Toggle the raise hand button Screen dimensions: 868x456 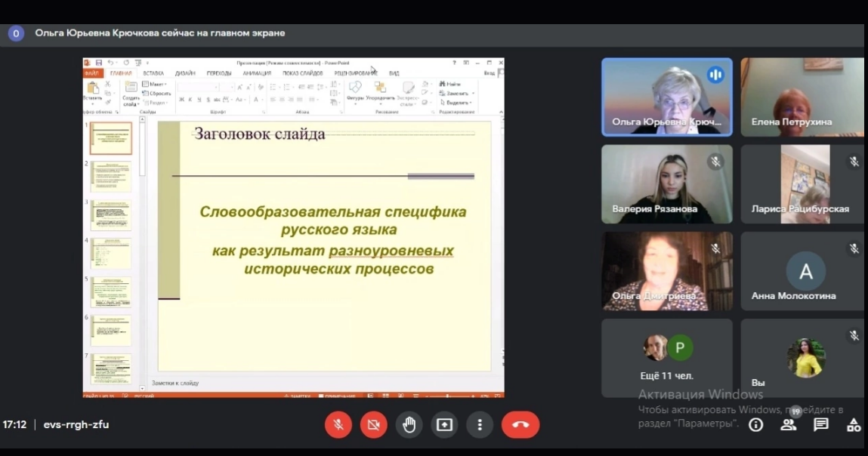409,424
